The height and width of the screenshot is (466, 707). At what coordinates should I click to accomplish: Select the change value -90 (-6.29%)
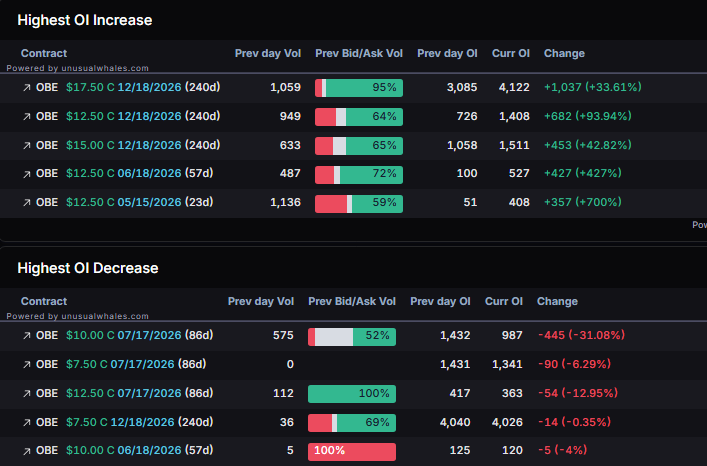(574, 364)
